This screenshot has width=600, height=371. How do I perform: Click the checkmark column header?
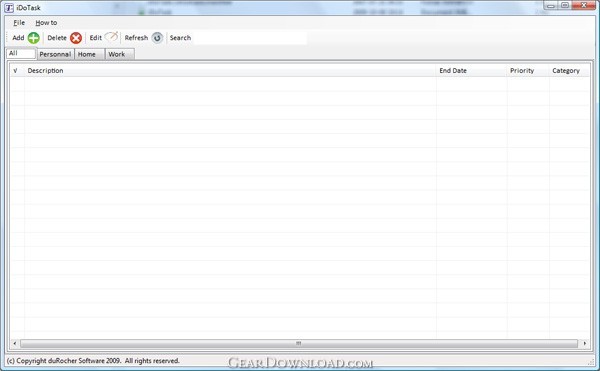click(x=17, y=71)
